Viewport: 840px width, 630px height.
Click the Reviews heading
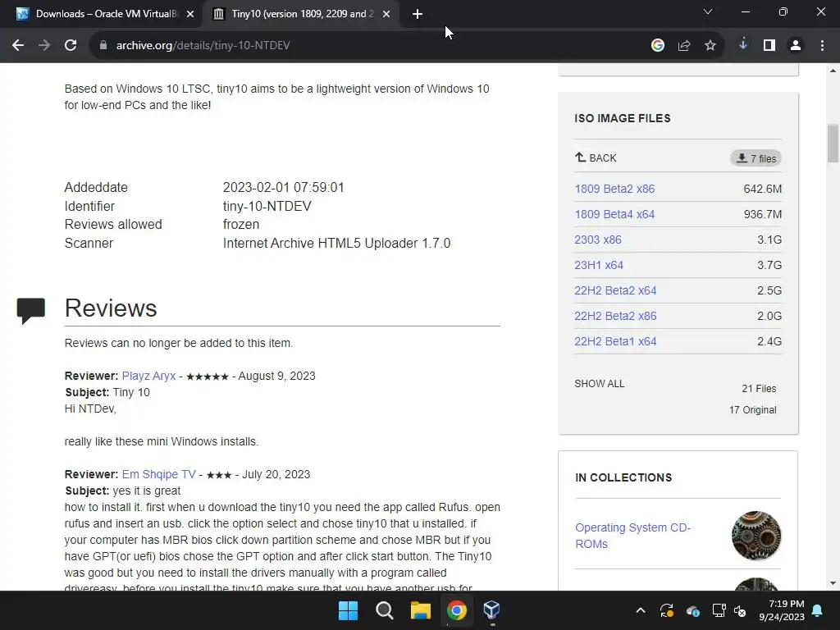pos(111,308)
